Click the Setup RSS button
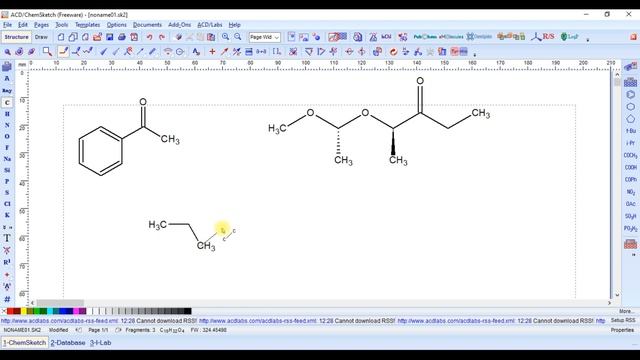Viewport: 640px width, 360px height. point(623,320)
